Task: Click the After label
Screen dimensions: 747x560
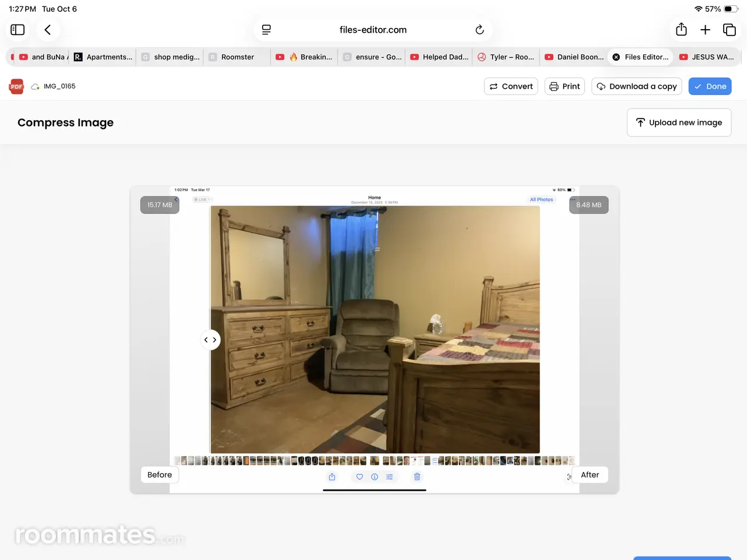Action: tap(590, 475)
